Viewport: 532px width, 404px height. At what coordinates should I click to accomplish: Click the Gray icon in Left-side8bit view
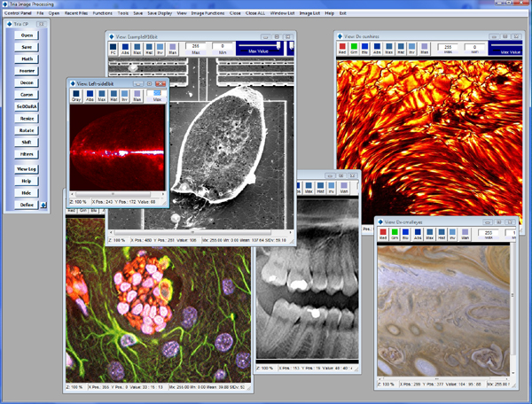[75, 95]
